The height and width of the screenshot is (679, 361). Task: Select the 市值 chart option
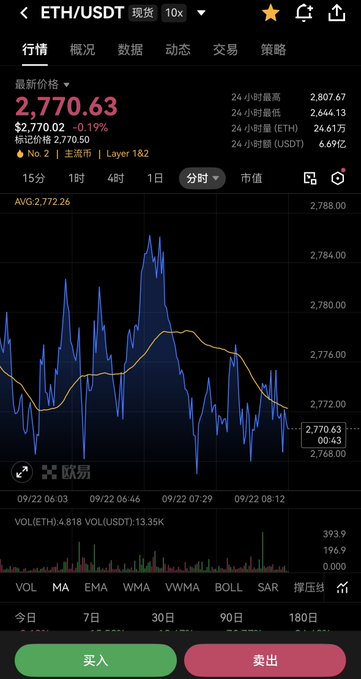tap(251, 178)
